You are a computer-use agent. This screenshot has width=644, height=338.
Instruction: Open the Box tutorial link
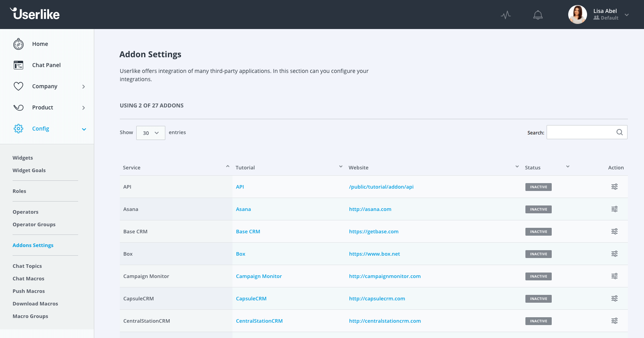241,254
